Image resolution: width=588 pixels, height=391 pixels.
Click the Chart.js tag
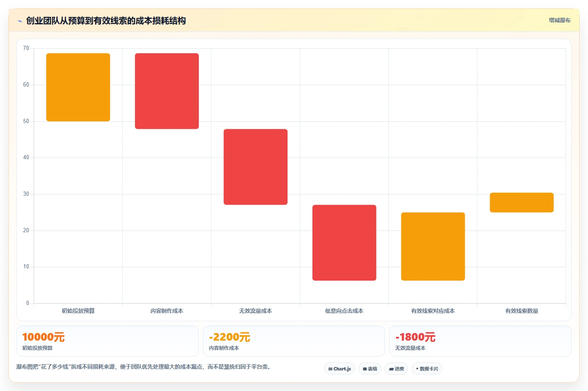[340, 369]
